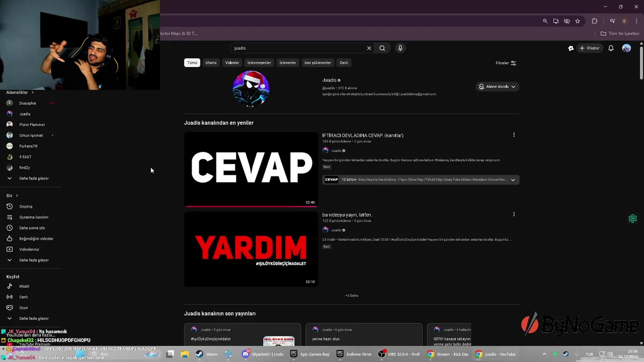This screenshot has height=362, width=644.
Task: Open Steam from the taskbar
Action: pos(207,354)
